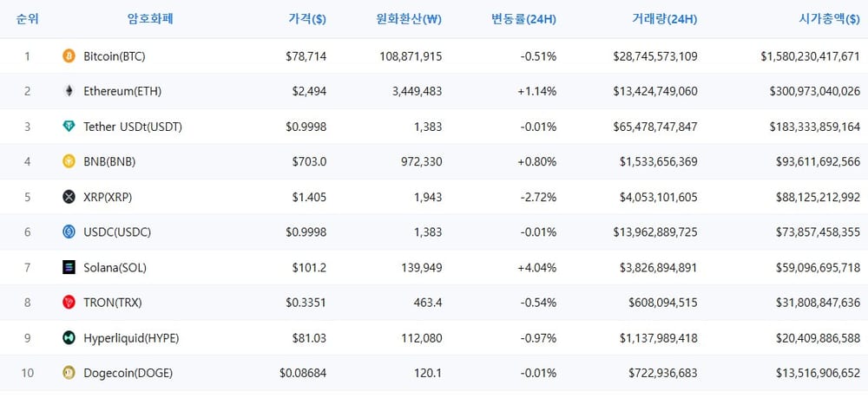Select Hyperliquid change -0.97%
The image size is (868, 398).
538,338
